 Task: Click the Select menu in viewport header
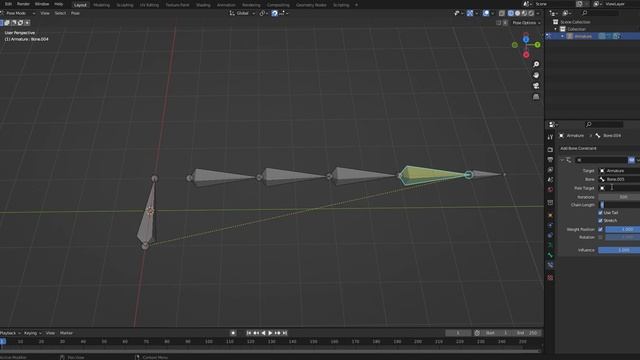coord(60,13)
